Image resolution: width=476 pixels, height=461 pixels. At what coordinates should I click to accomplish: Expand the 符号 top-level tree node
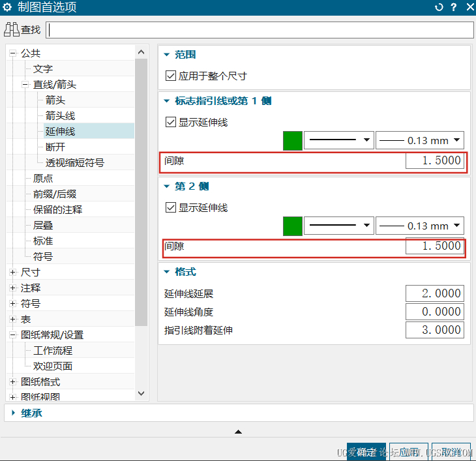pos(13,303)
